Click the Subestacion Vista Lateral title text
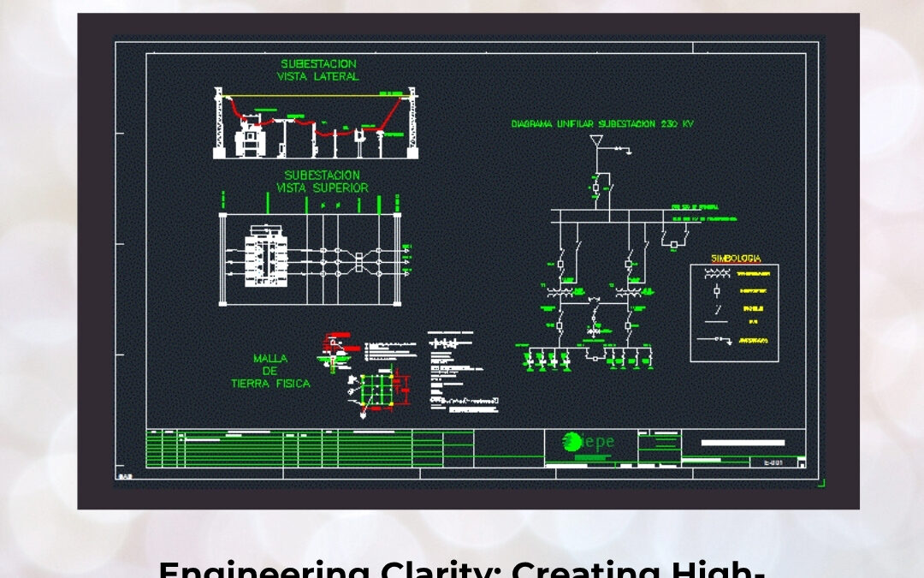The width and height of the screenshot is (924, 578). [318, 69]
